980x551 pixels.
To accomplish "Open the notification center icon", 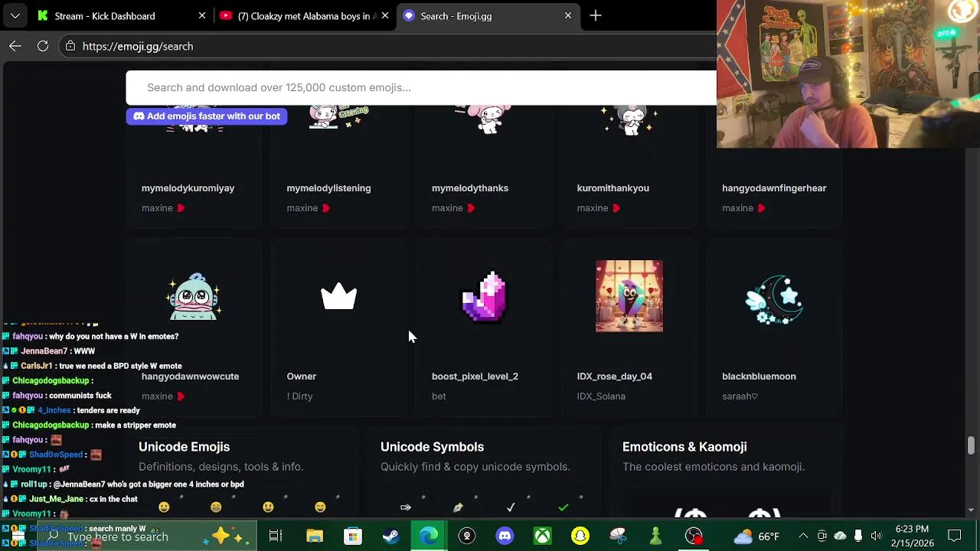I will click(x=955, y=536).
